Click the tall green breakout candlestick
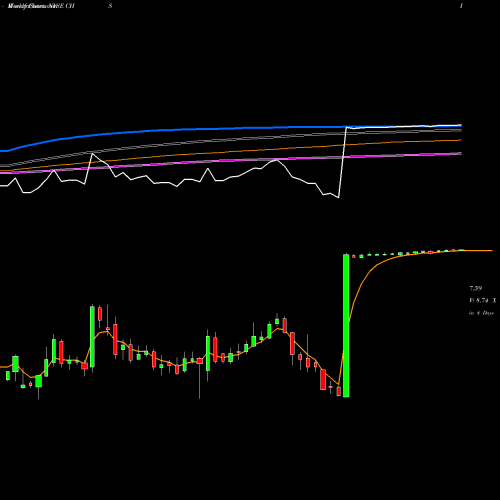500x500 pixels. (346, 326)
